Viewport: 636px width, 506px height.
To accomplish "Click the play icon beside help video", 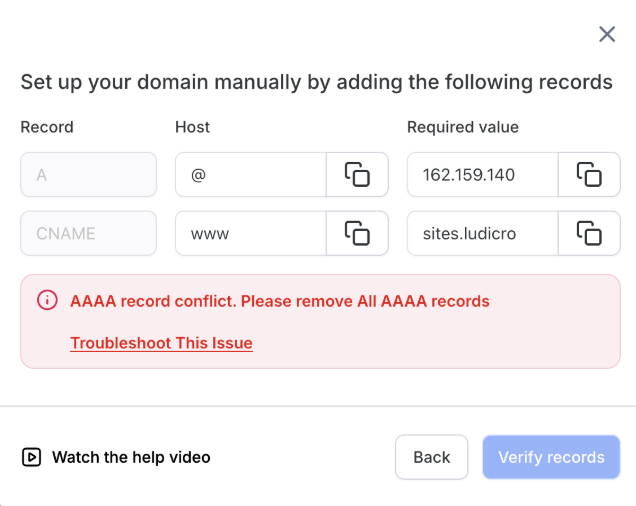I will click(x=31, y=457).
